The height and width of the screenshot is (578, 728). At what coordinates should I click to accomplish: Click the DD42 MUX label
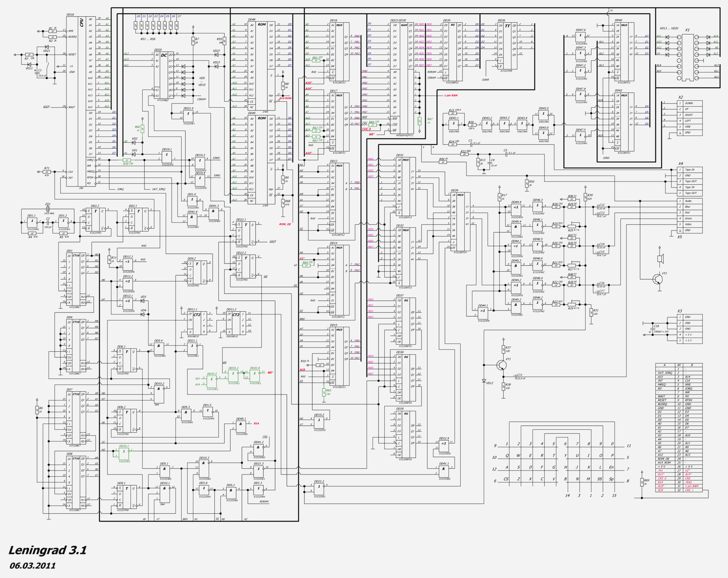pos(619,90)
